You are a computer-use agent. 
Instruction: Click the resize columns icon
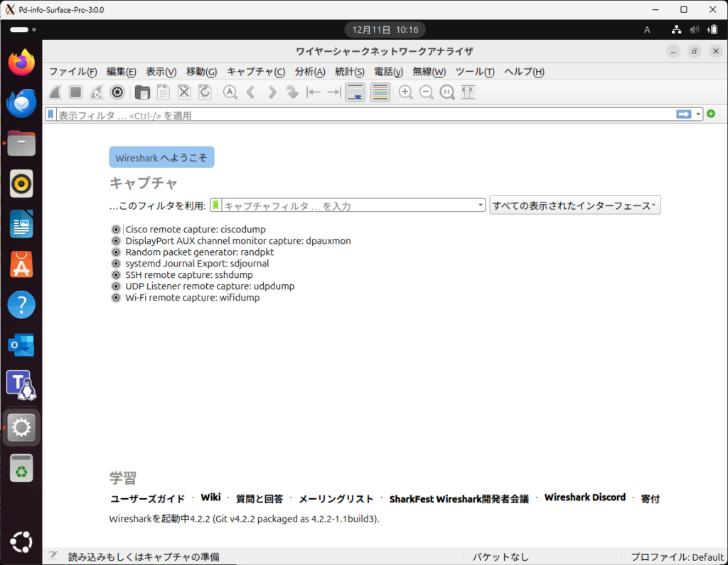pos(467,92)
